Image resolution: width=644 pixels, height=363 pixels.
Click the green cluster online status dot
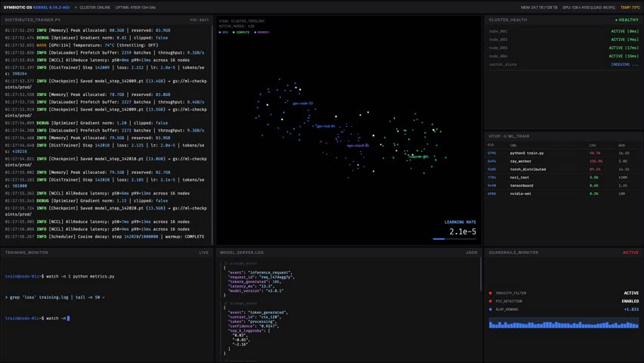pos(76,6)
